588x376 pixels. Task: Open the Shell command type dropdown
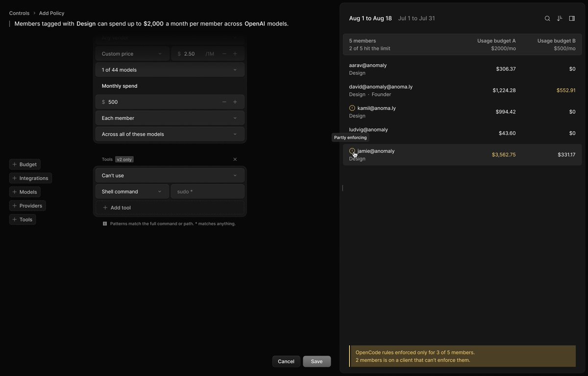tap(132, 192)
